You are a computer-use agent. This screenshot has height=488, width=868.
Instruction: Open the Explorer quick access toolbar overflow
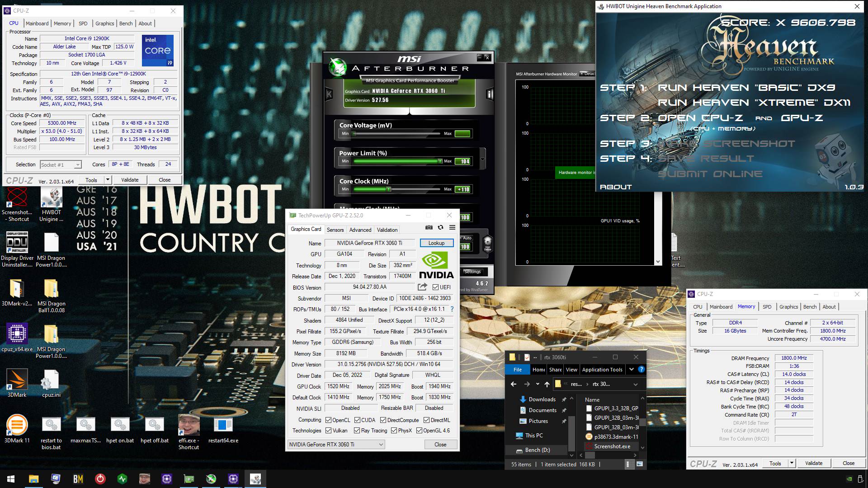(535, 357)
